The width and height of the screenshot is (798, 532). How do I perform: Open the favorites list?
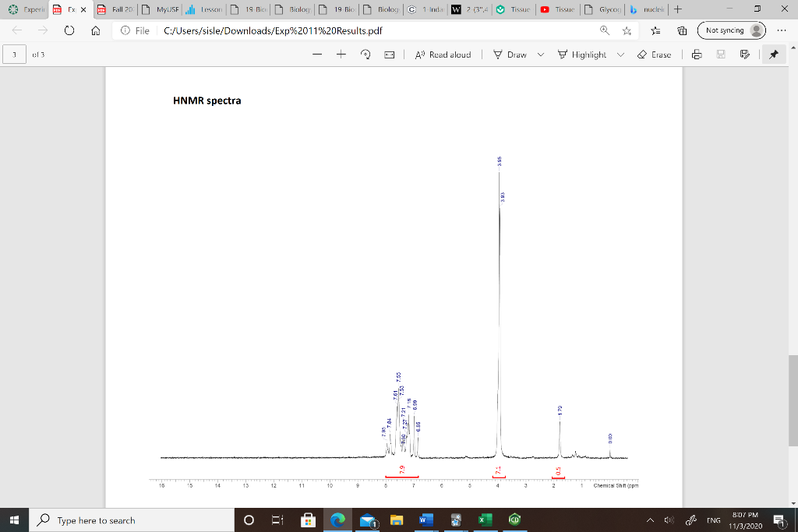(x=656, y=30)
